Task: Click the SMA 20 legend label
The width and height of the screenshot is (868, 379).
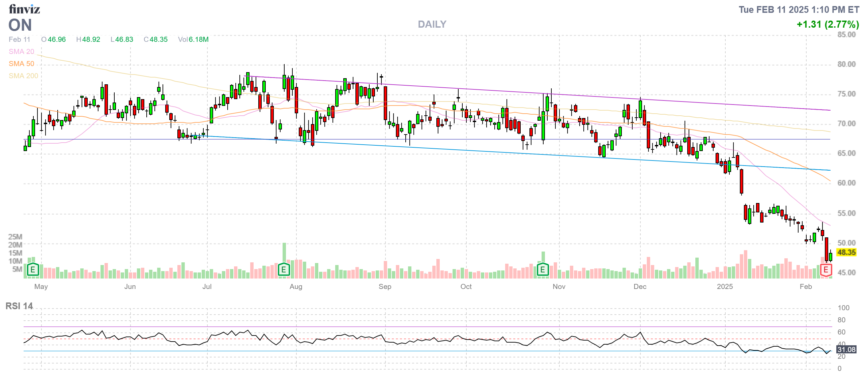Action: [x=21, y=52]
